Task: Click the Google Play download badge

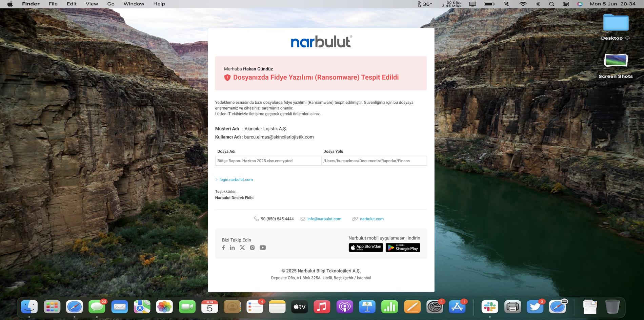Action: click(403, 248)
